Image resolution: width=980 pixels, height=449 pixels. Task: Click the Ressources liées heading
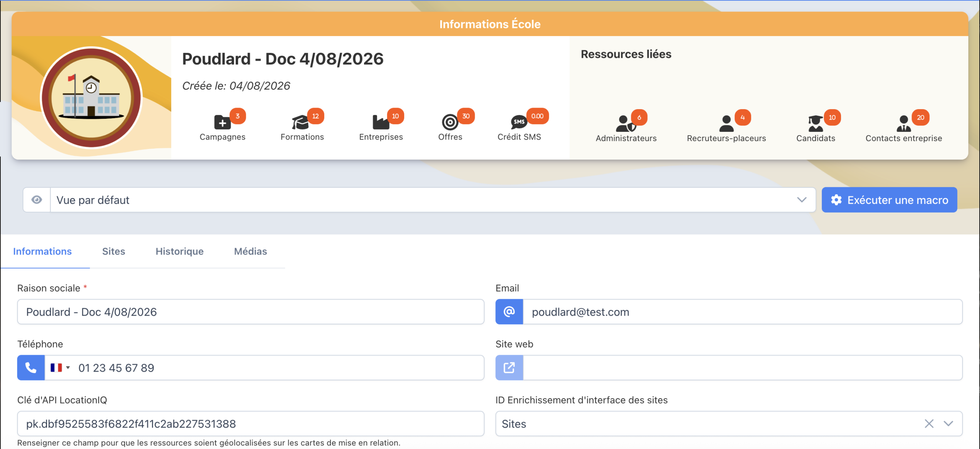click(x=626, y=54)
